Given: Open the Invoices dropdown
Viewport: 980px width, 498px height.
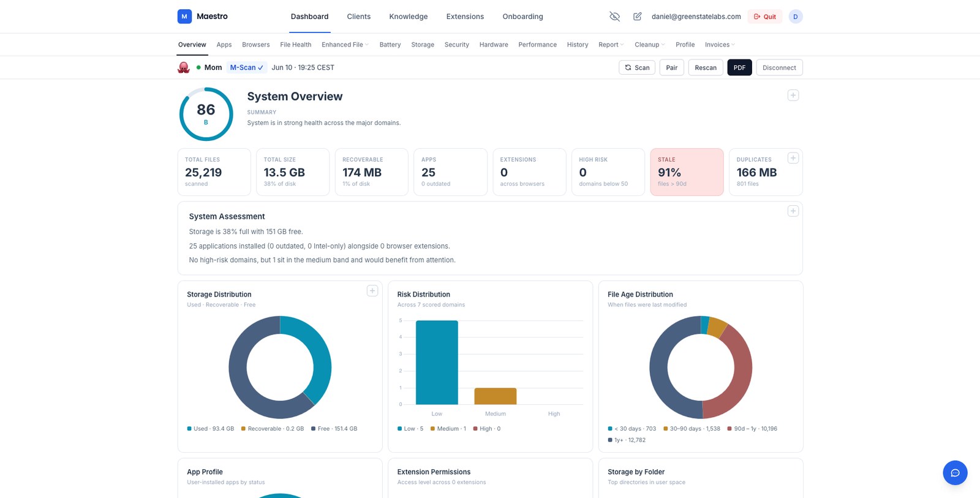Looking at the screenshot, I should point(720,45).
